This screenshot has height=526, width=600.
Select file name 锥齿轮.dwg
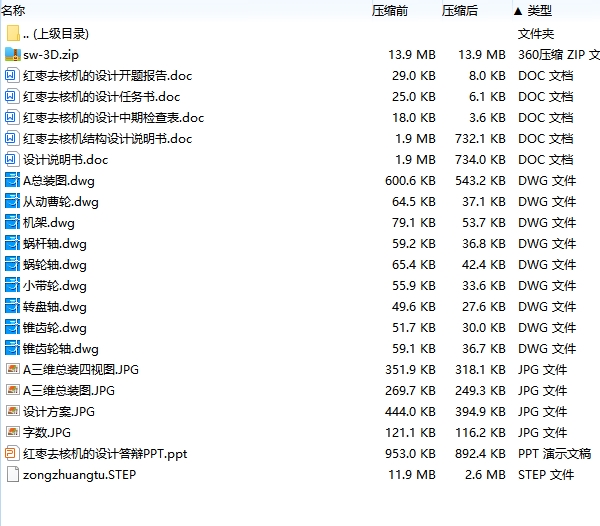55,328
